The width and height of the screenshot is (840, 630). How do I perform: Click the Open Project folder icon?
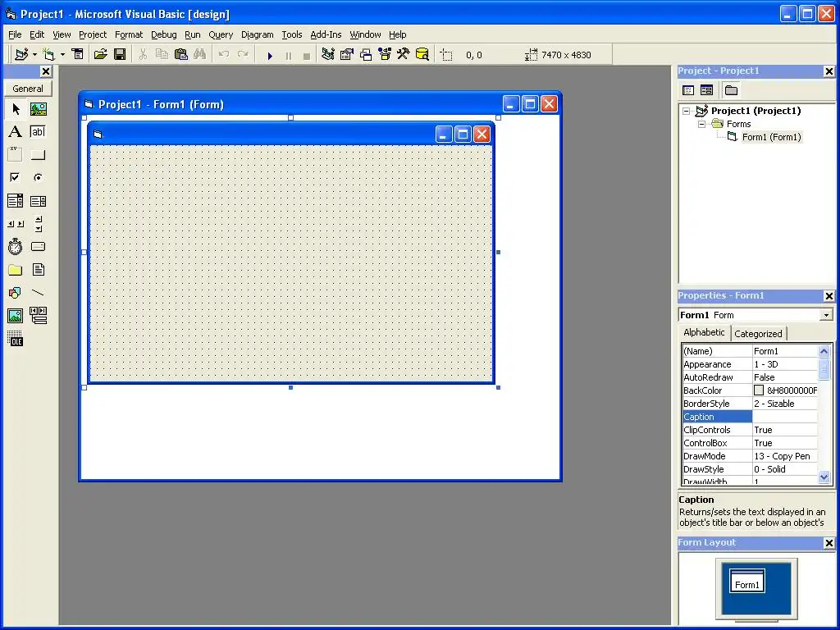[x=100, y=54]
